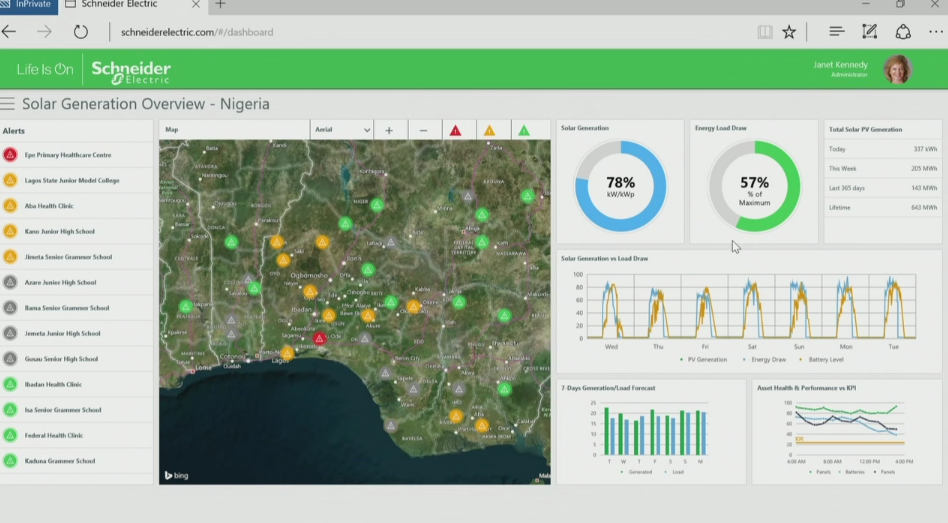Zoom in on the map
Viewport: 948px width, 523px height.
(389, 130)
